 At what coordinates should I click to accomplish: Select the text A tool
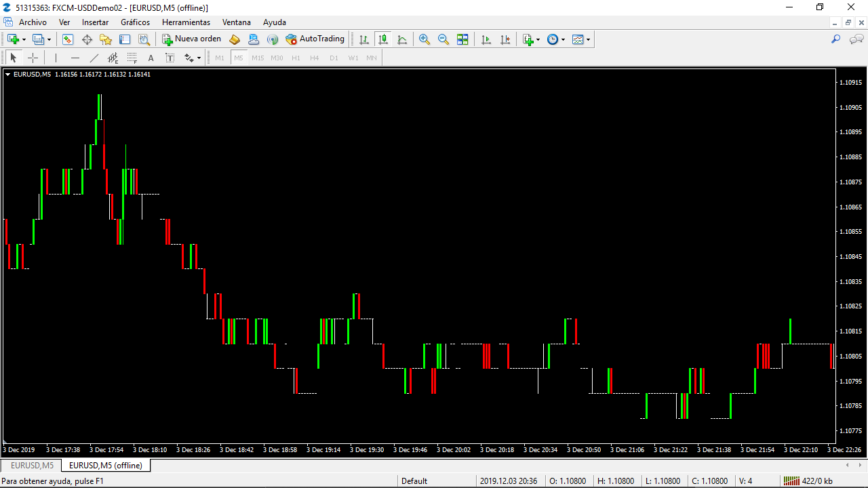(x=151, y=58)
